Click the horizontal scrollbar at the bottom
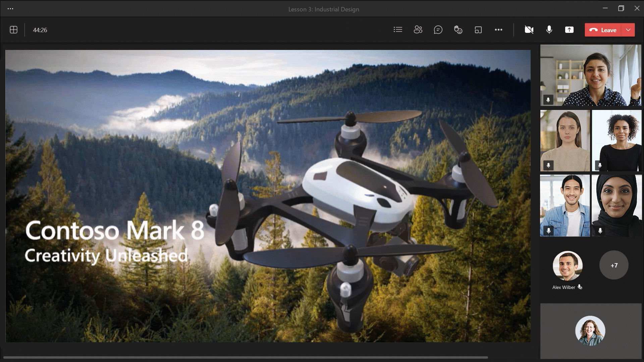644x362 pixels. click(246, 357)
